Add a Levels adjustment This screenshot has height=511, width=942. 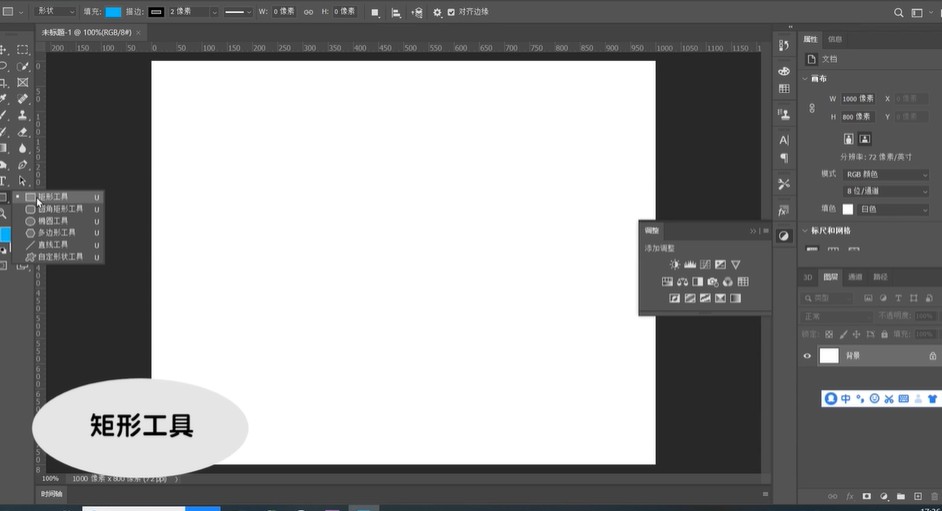(690, 265)
